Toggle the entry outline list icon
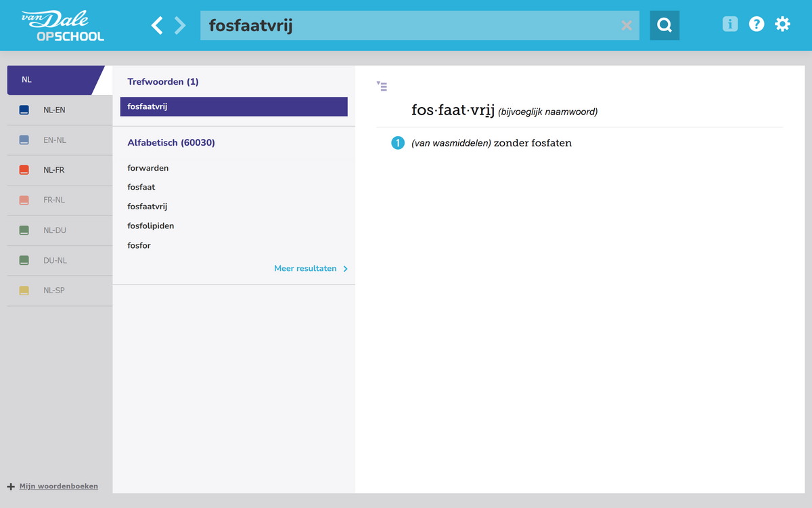Viewport: 812px width, 508px height. tap(382, 86)
